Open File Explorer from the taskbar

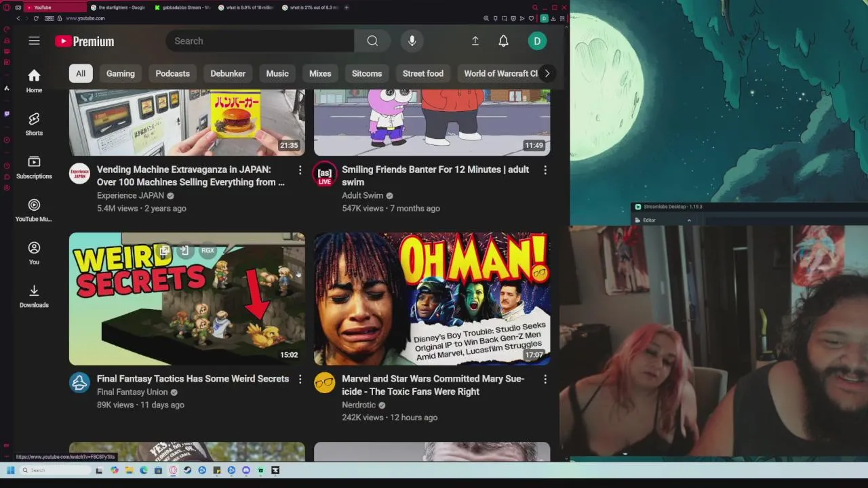tap(129, 470)
